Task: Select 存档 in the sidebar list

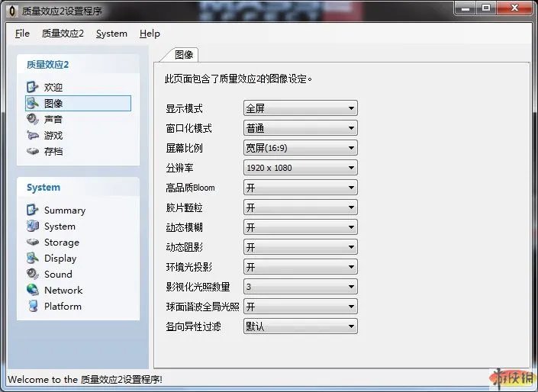Action: click(53, 151)
